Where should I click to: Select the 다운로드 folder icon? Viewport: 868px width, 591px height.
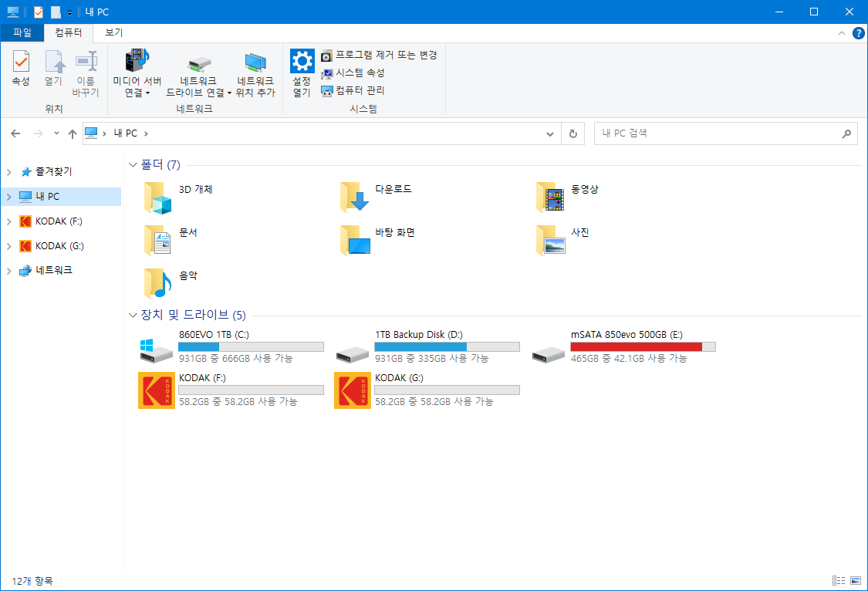[354, 198]
